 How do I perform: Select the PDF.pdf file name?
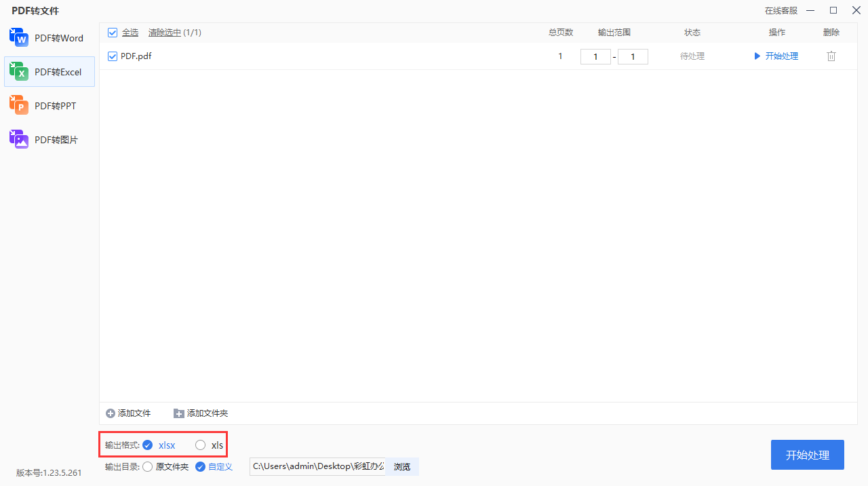(136, 56)
